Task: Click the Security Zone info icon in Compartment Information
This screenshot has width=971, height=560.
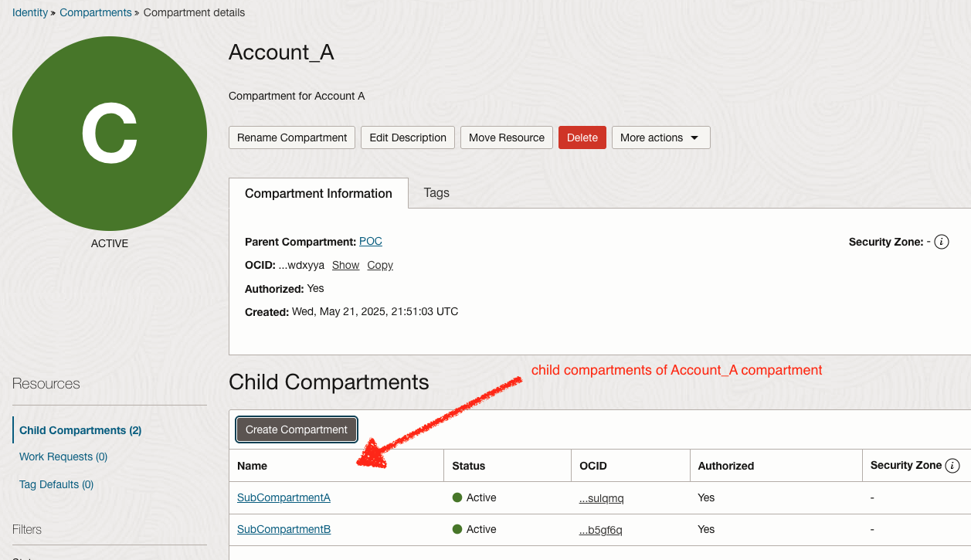Action: (x=941, y=242)
